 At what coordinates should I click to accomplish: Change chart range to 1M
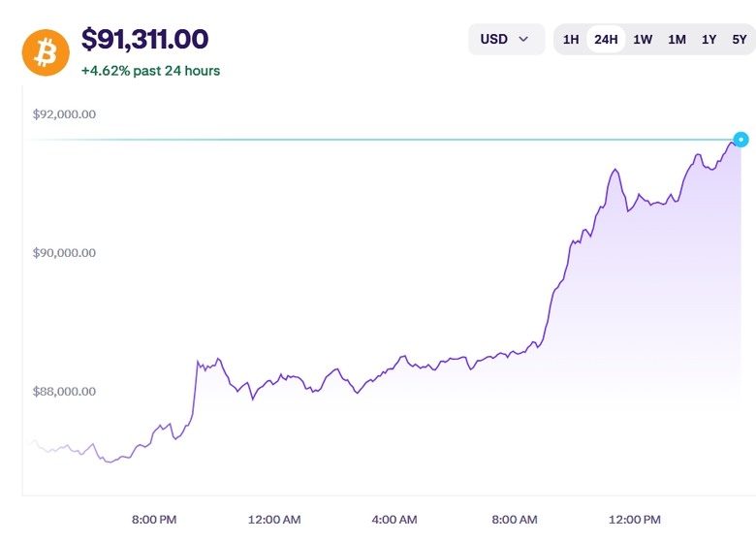677,40
